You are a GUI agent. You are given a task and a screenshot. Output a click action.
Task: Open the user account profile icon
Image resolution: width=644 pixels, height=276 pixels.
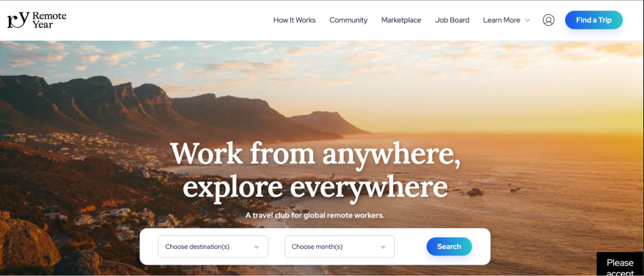pos(548,20)
